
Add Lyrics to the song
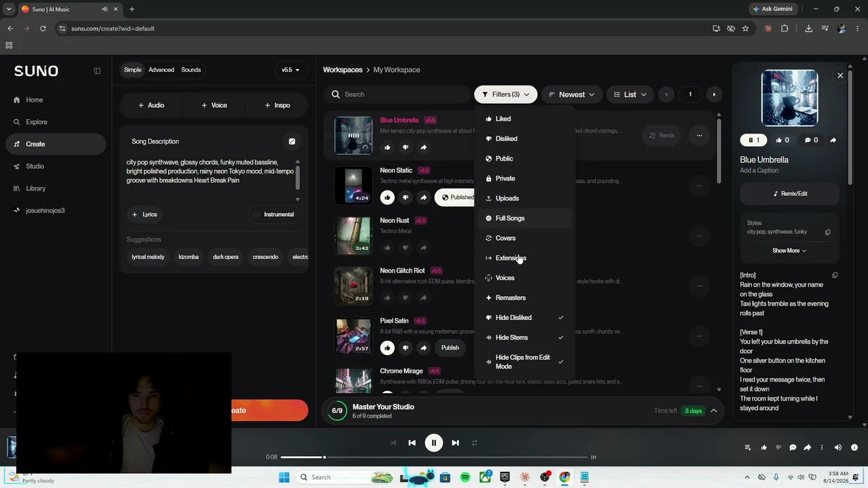(145, 214)
